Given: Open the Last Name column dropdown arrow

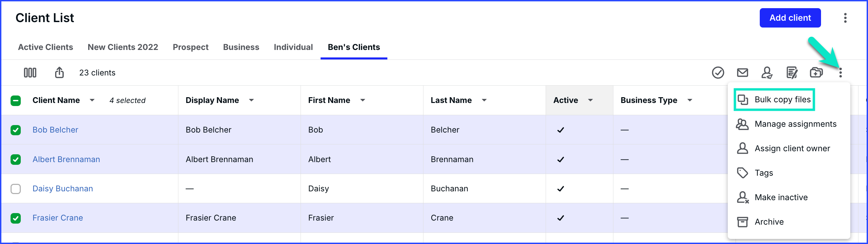Looking at the screenshot, I should [484, 100].
